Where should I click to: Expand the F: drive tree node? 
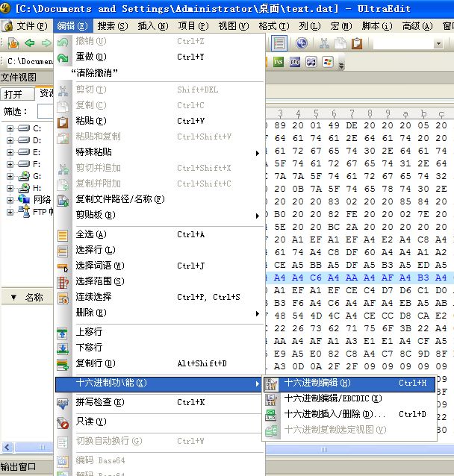point(10,165)
